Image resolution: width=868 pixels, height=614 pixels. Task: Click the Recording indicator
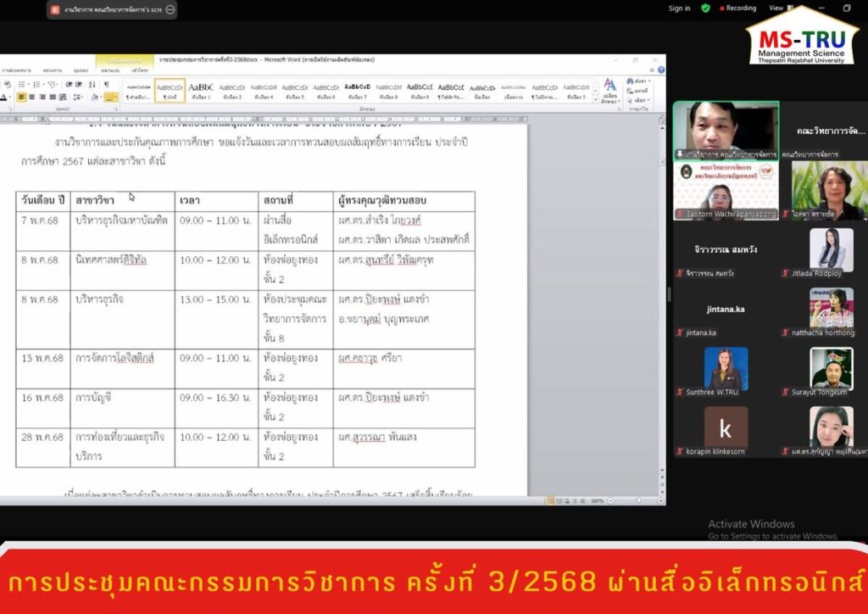click(x=737, y=8)
